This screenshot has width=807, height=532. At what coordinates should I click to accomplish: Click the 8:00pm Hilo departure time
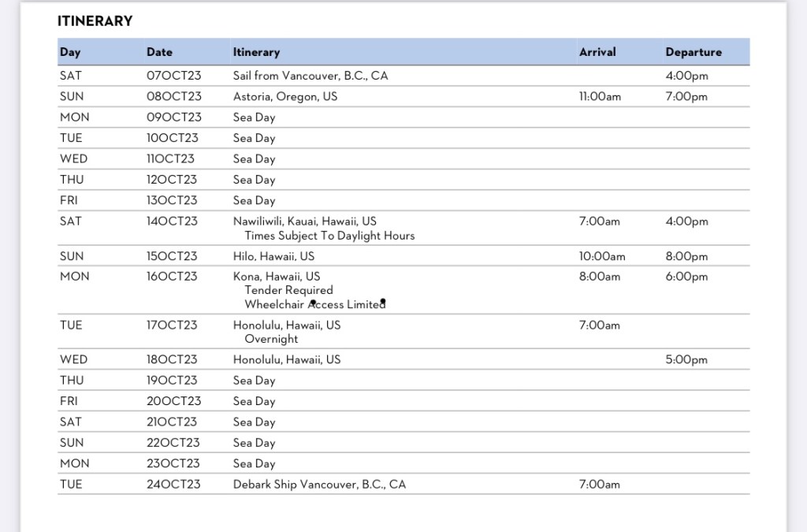coord(686,256)
